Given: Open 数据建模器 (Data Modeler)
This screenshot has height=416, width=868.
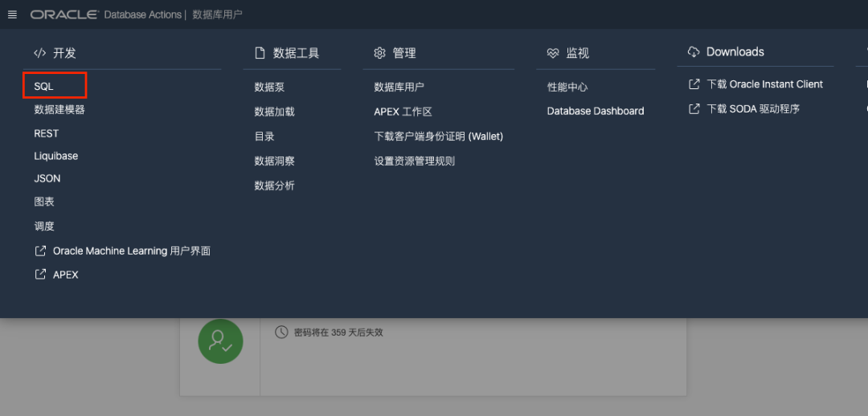Looking at the screenshot, I should click(x=59, y=109).
